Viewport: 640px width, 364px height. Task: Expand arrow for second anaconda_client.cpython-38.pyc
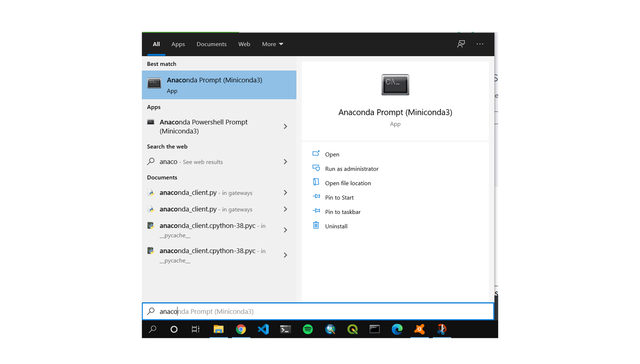[285, 255]
